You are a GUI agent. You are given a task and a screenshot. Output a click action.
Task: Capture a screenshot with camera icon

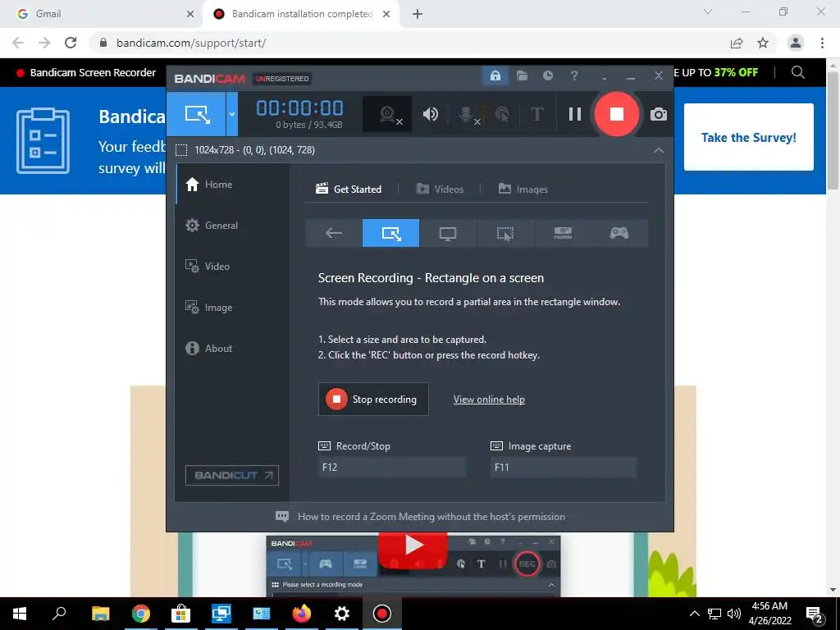[x=659, y=114]
